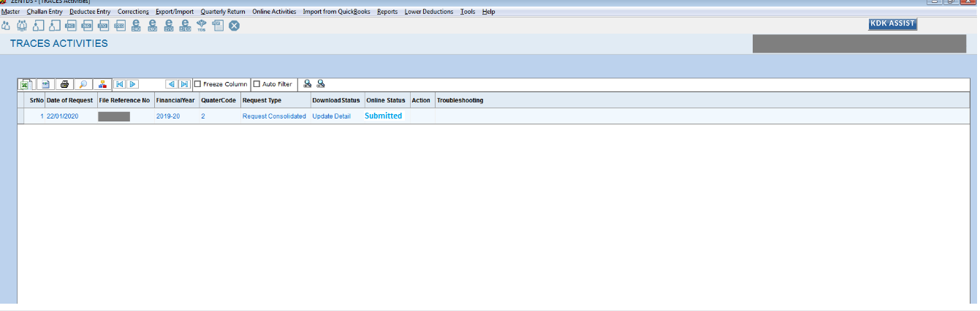Screen dimensions: 980x311
Task: Enable the Freeze Column checkbox
Action: (x=198, y=84)
